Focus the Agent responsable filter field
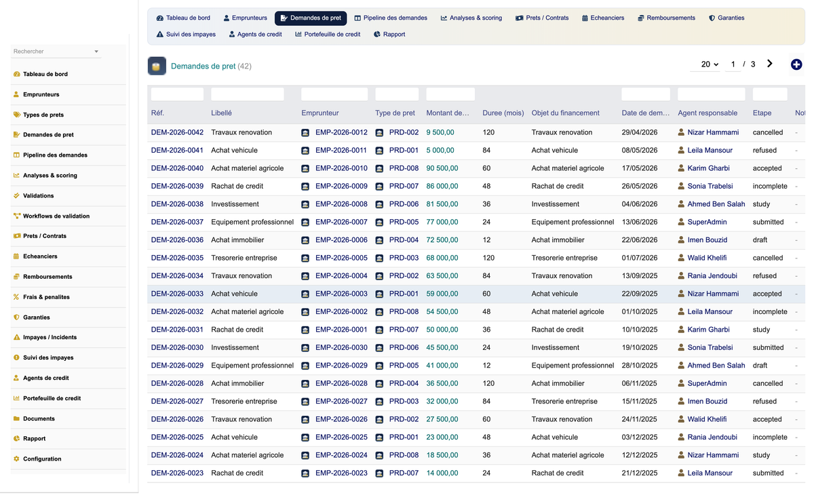Viewport: 814px width, 504px height. (x=712, y=94)
